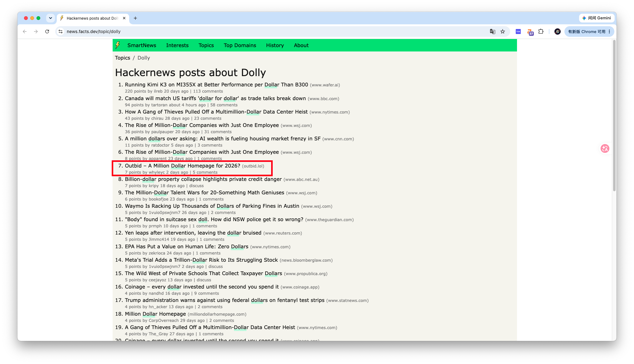This screenshot has height=364, width=634.
Task: Open Million-Dollar Talent Wars article
Action: click(205, 192)
